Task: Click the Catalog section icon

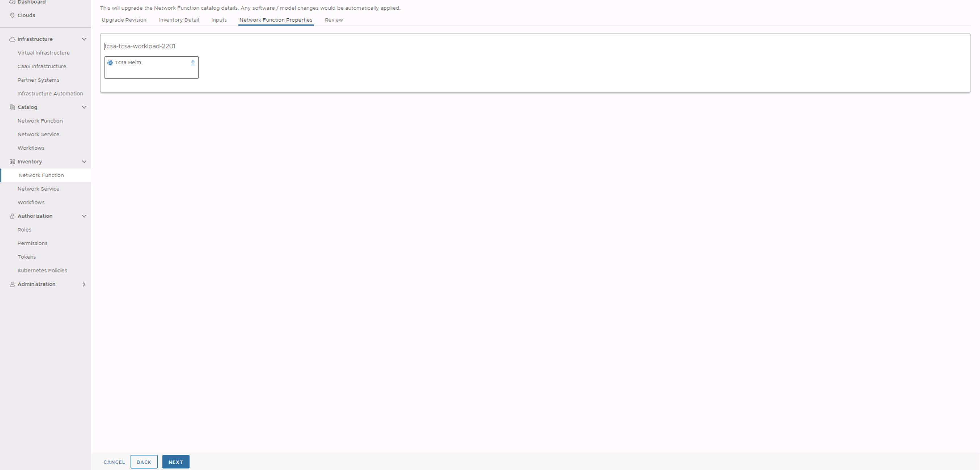Action: coord(12,107)
